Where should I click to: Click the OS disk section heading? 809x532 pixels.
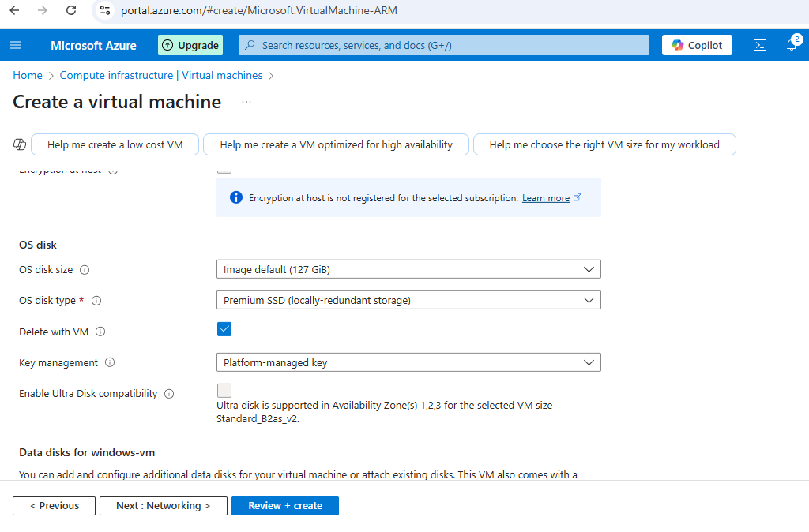pyautogui.click(x=38, y=245)
